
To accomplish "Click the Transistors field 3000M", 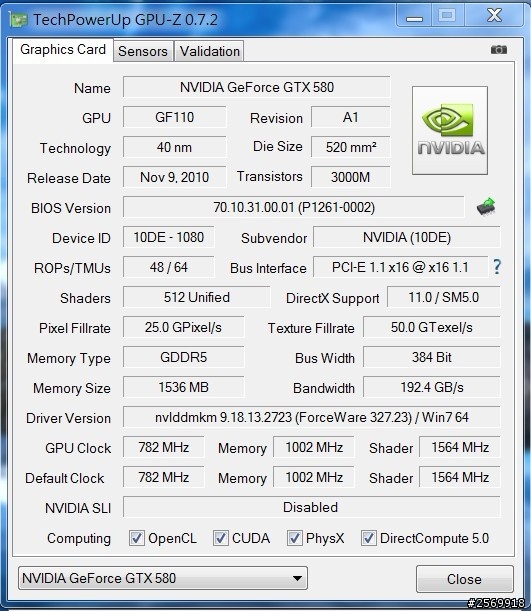I will [x=351, y=177].
